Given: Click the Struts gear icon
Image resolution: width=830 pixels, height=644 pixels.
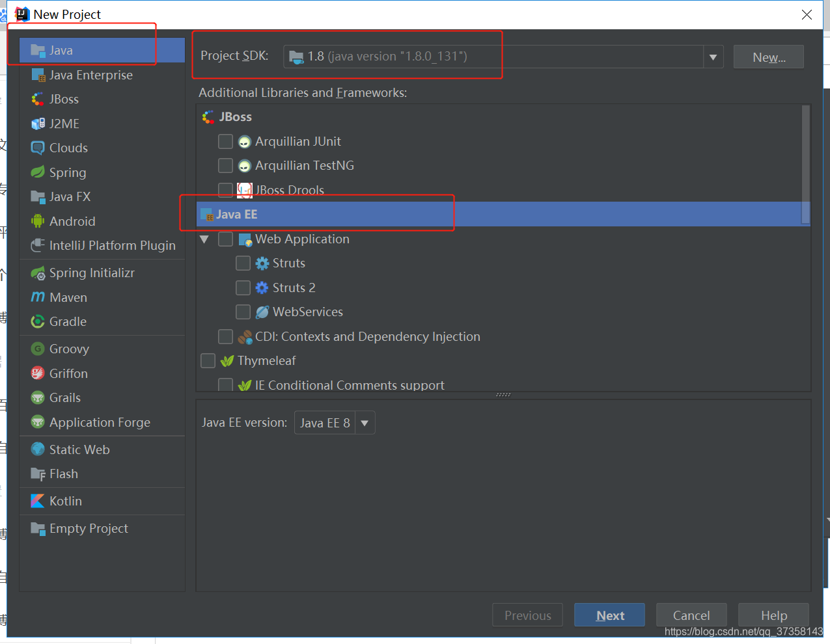Looking at the screenshot, I should [262, 263].
